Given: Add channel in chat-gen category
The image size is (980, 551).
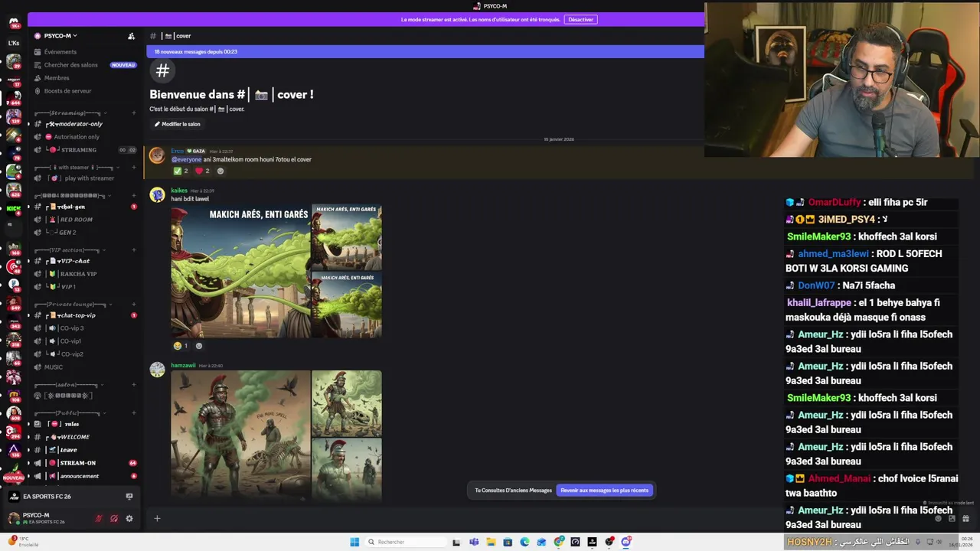Looking at the screenshot, I should (134, 195).
